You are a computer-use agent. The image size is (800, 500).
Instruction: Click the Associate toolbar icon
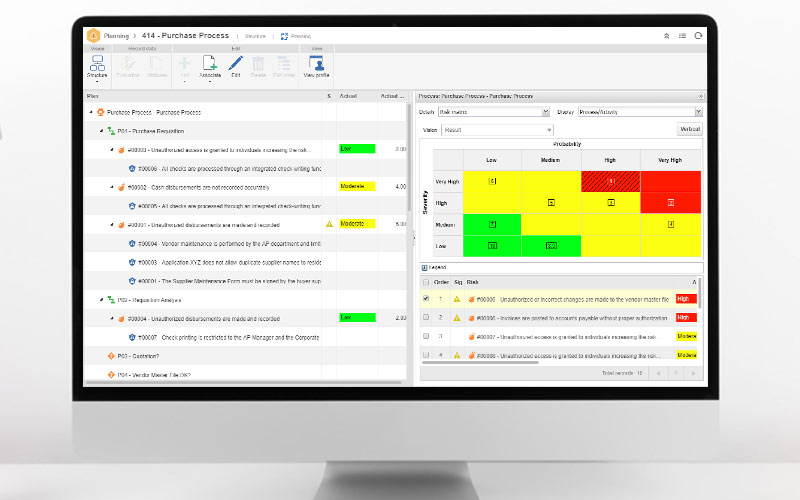point(210,66)
